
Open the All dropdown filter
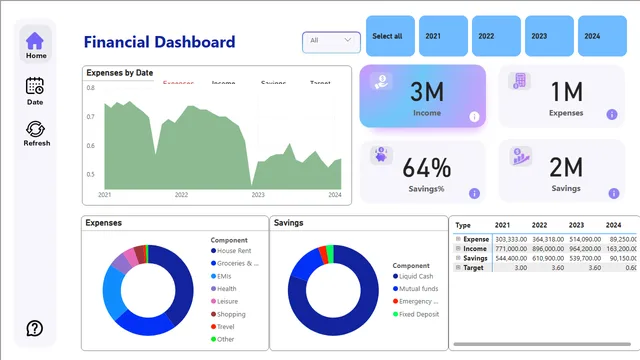[331, 42]
